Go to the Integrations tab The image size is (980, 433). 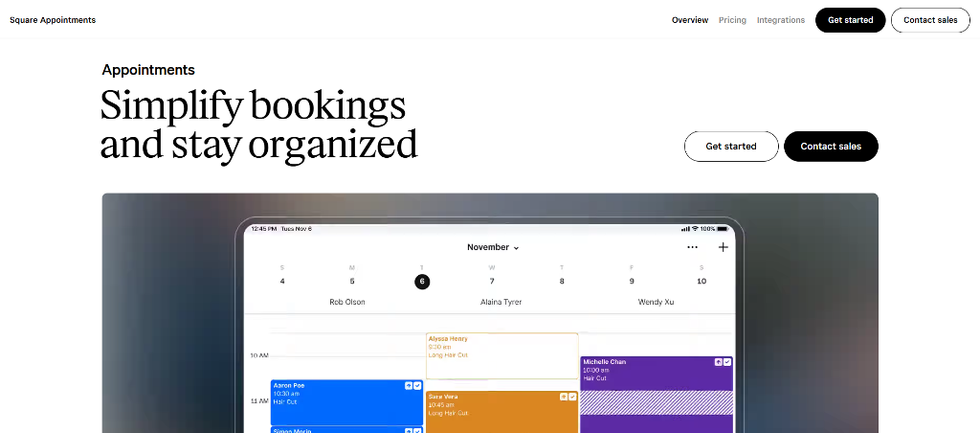click(x=781, y=20)
